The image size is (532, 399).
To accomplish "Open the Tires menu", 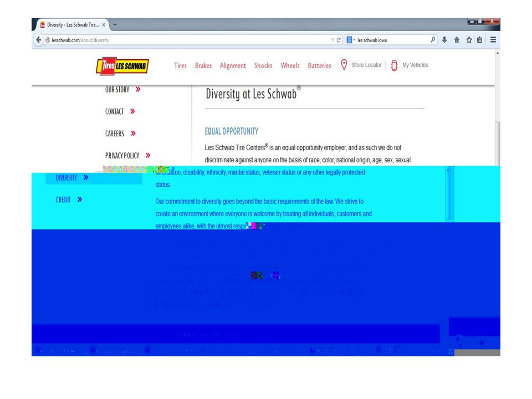I will (180, 65).
